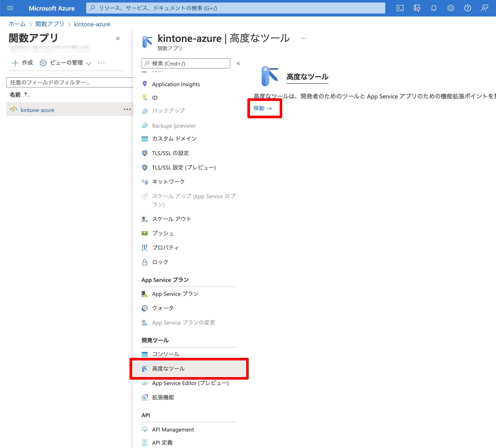496x448 pixels.
Task: Click the scale out icon beside スケール アウト
Action: pos(145,219)
